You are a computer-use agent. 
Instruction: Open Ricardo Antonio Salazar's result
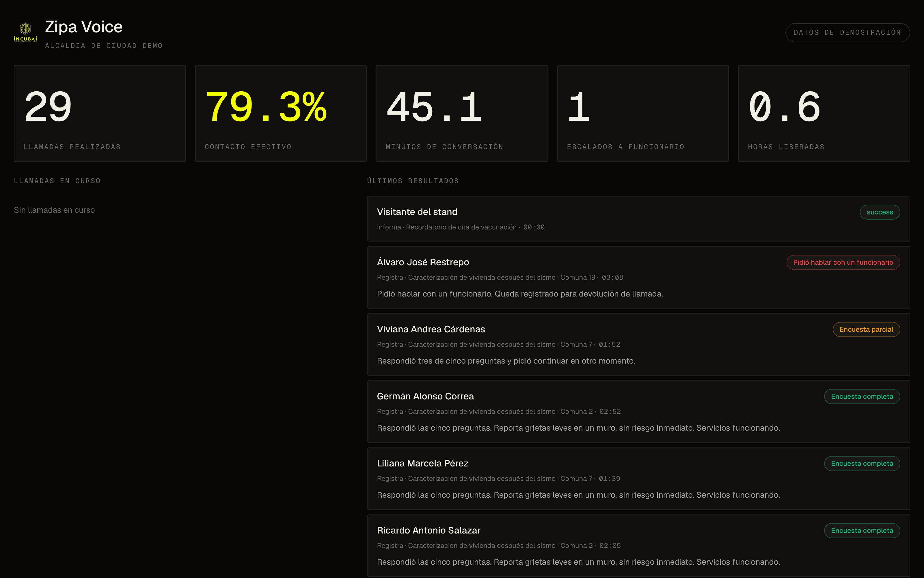pos(638,546)
